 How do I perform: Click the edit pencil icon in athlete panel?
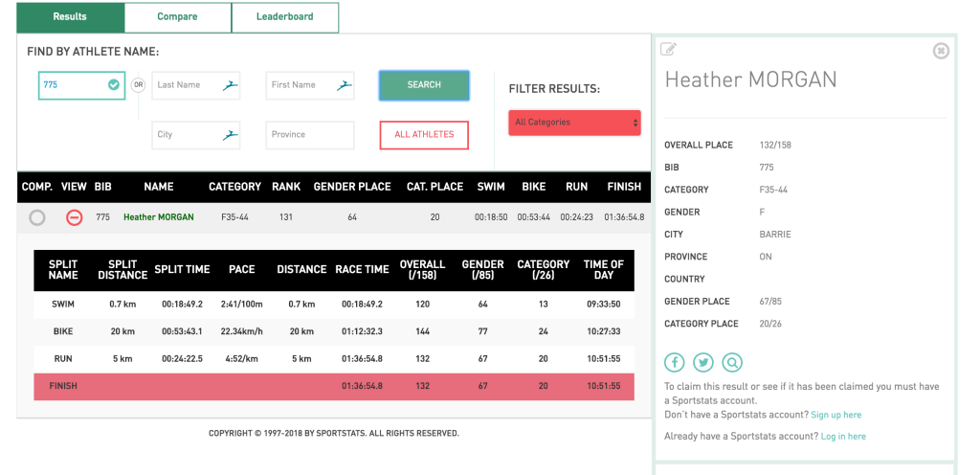click(x=669, y=50)
